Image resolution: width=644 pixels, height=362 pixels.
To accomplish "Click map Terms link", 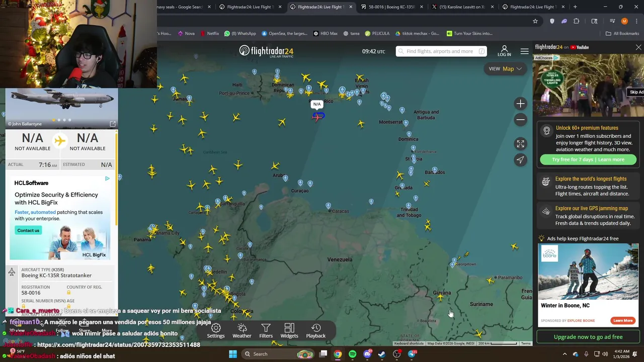I will pos(526,343).
